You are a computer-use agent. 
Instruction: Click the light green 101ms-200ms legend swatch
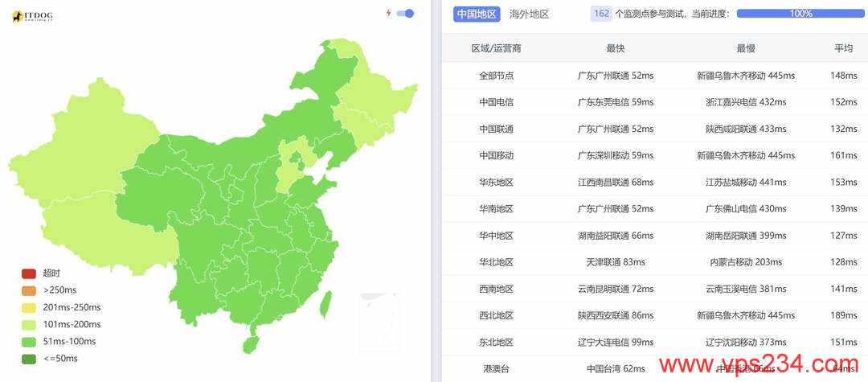[x=29, y=325]
